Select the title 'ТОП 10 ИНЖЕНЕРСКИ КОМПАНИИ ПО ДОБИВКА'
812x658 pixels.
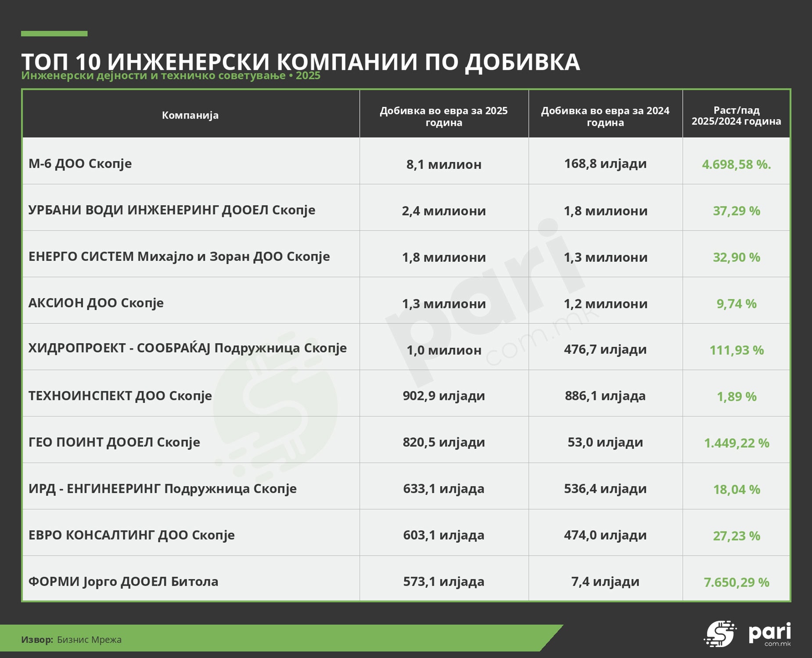301,61
